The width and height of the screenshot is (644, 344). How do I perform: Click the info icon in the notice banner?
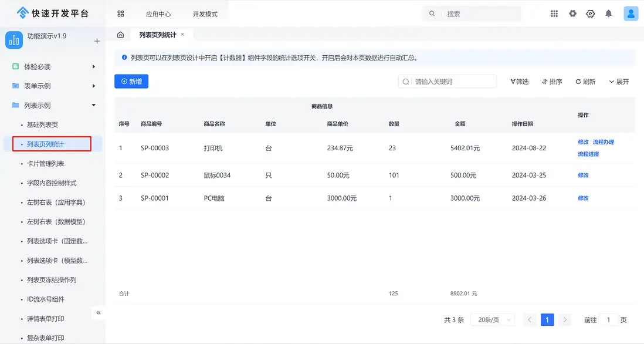(124, 58)
